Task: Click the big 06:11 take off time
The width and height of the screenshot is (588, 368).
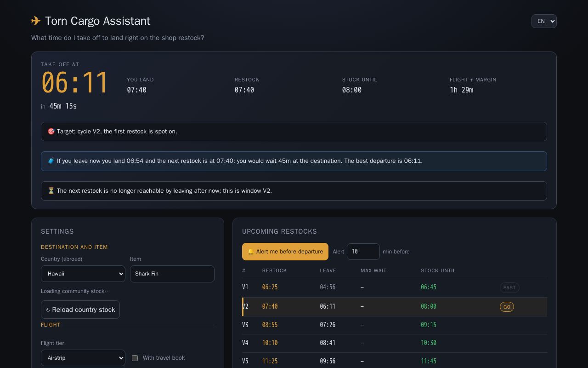Action: (75, 83)
